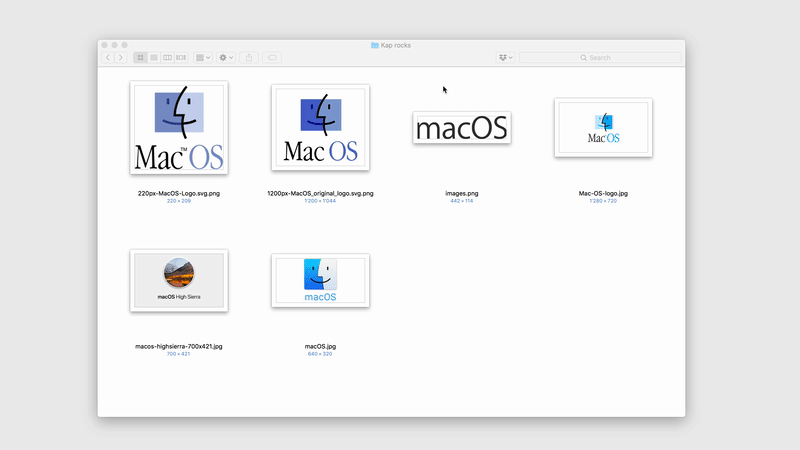Open the Dropbox toolbar dropdown

[x=505, y=58]
